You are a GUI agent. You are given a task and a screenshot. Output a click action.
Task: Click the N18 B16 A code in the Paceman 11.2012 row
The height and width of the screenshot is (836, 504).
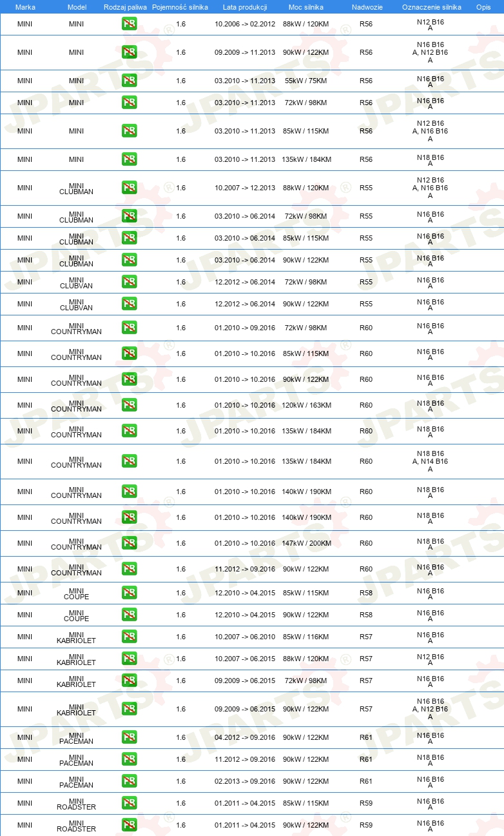431,759
